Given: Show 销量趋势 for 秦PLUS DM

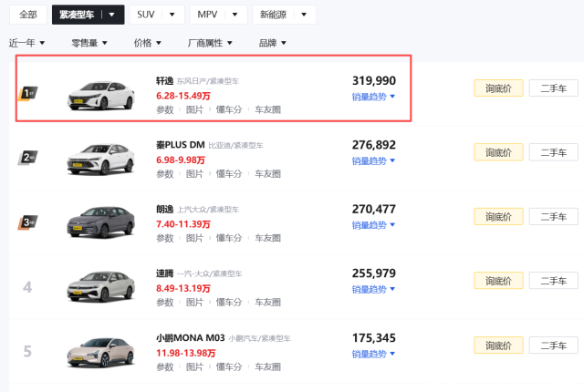Looking at the screenshot, I should tap(373, 161).
